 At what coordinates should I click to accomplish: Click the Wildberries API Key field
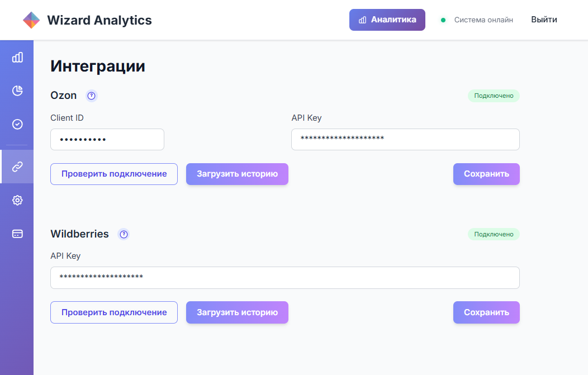coord(284,277)
